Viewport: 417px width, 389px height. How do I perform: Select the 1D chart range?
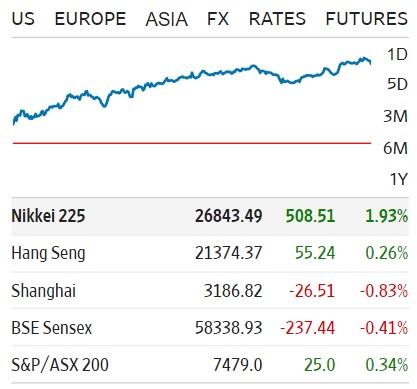(397, 54)
